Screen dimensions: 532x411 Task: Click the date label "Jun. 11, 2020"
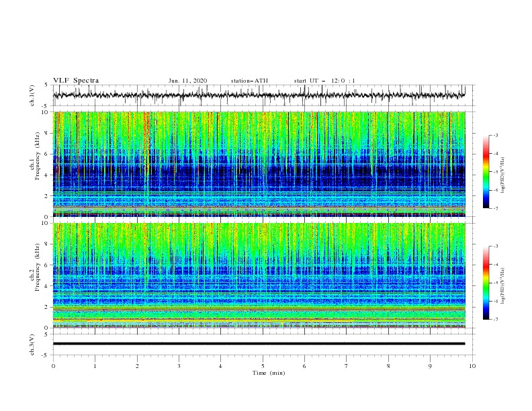(x=187, y=81)
